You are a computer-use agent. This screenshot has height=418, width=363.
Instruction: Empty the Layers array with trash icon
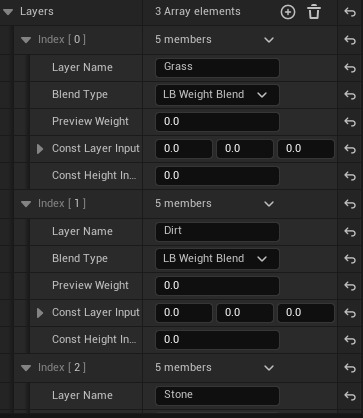(x=314, y=12)
